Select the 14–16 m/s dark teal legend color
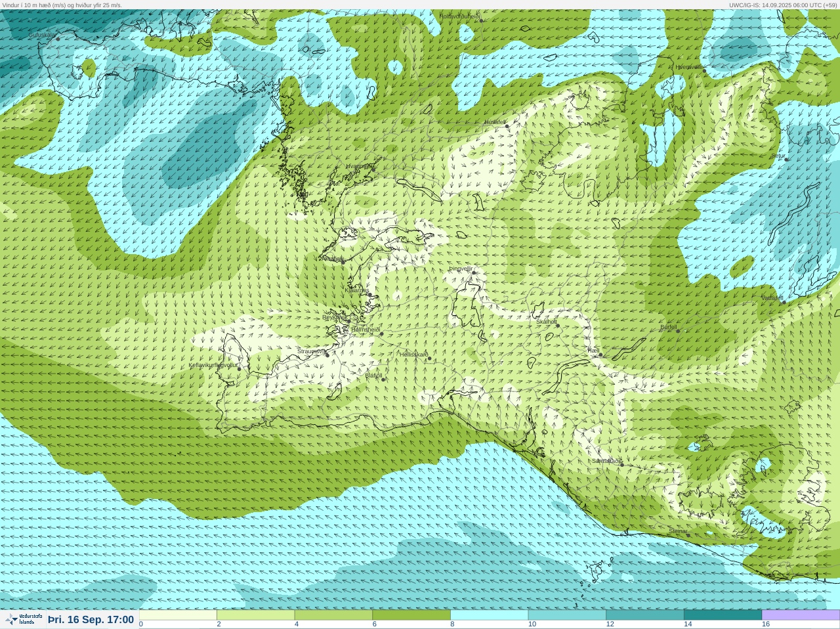The height and width of the screenshot is (629, 840). click(x=723, y=615)
